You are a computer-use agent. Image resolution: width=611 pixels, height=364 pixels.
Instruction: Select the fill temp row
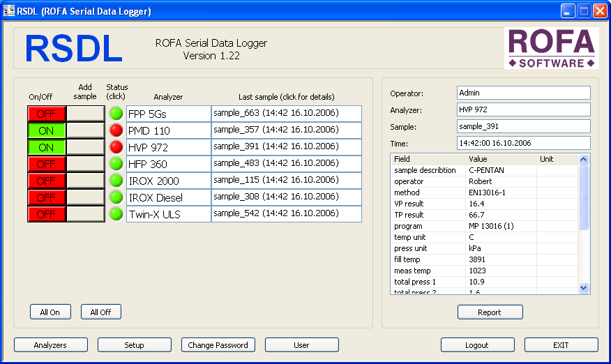(x=484, y=259)
